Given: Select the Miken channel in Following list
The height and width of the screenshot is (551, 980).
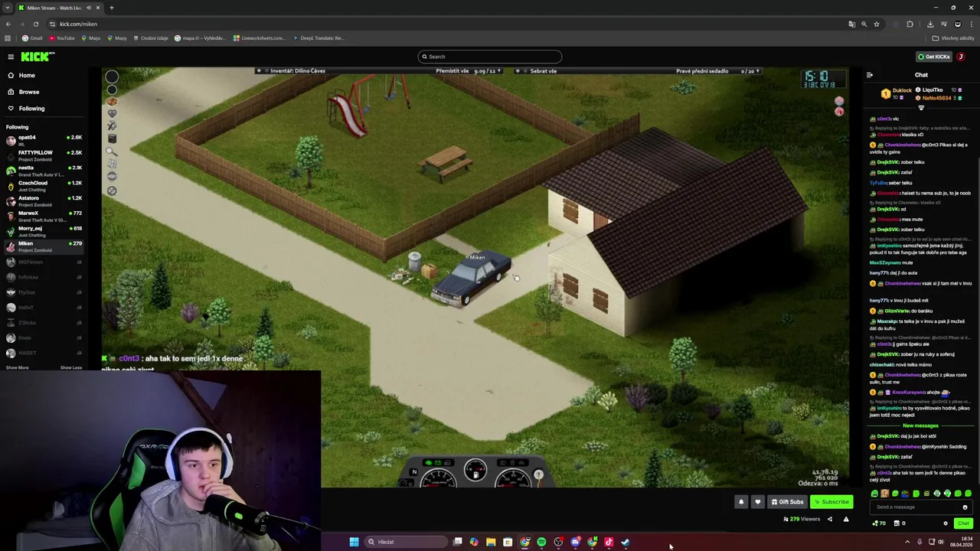Looking at the screenshot, I should (x=44, y=246).
